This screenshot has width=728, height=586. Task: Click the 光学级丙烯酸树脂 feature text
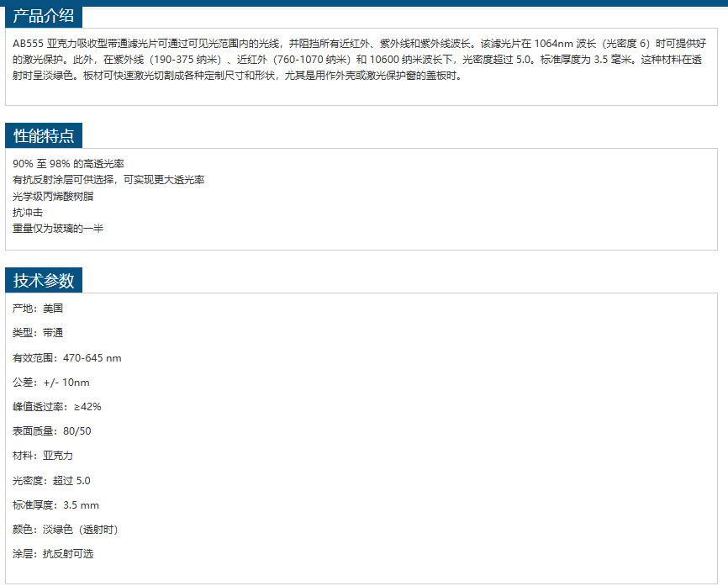pos(53,196)
